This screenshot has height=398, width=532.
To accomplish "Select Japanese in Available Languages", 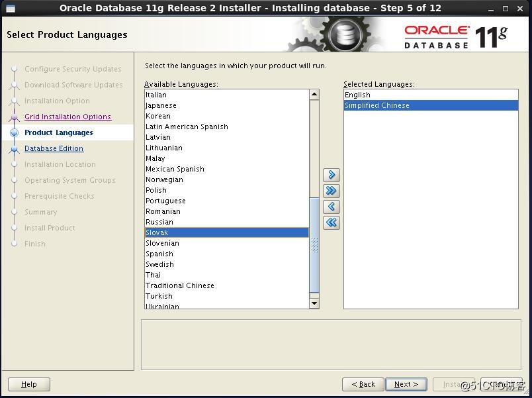I will (x=227, y=105).
